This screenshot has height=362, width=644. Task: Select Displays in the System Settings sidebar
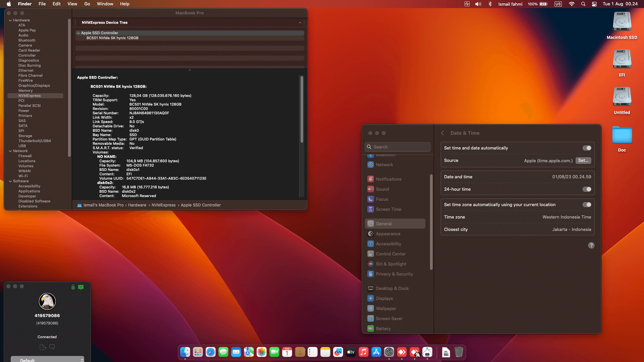pos(383,298)
